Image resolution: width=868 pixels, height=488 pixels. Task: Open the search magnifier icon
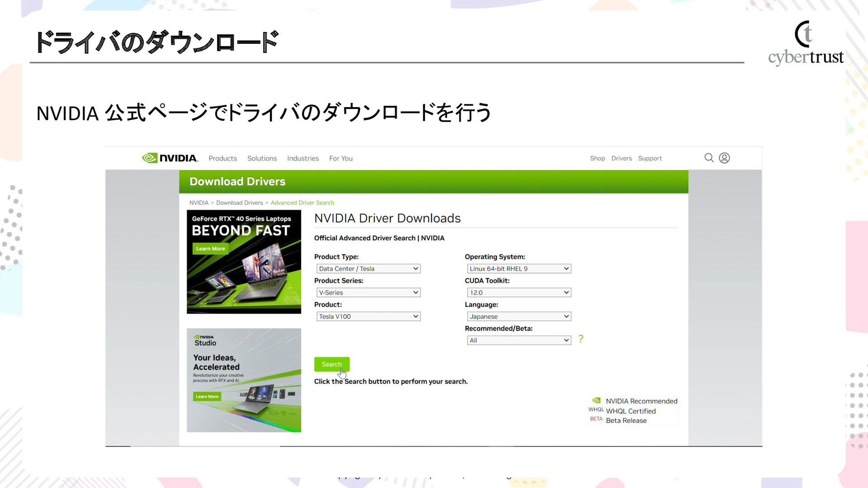pyautogui.click(x=709, y=158)
